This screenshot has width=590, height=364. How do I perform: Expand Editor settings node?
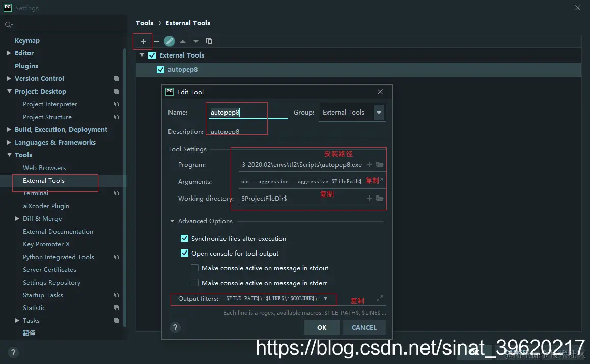coord(9,53)
